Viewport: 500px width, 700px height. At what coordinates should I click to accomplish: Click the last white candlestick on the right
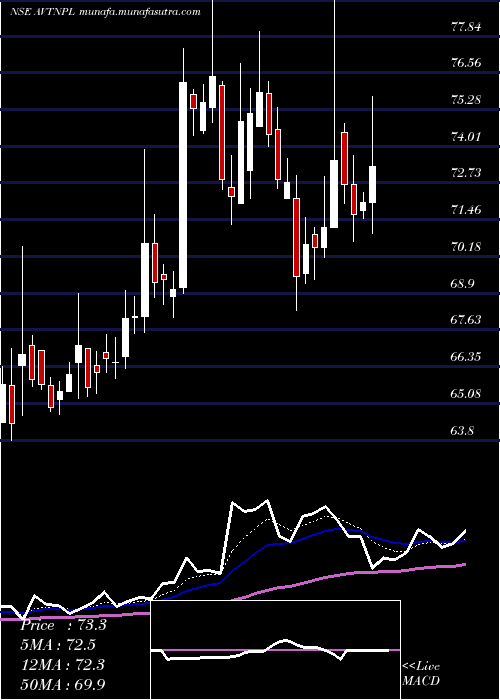coord(372,184)
